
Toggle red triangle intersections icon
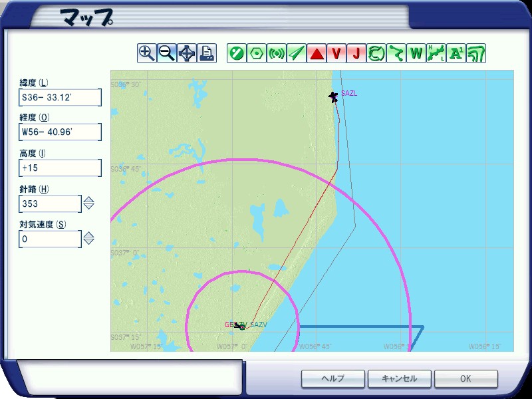[317, 53]
